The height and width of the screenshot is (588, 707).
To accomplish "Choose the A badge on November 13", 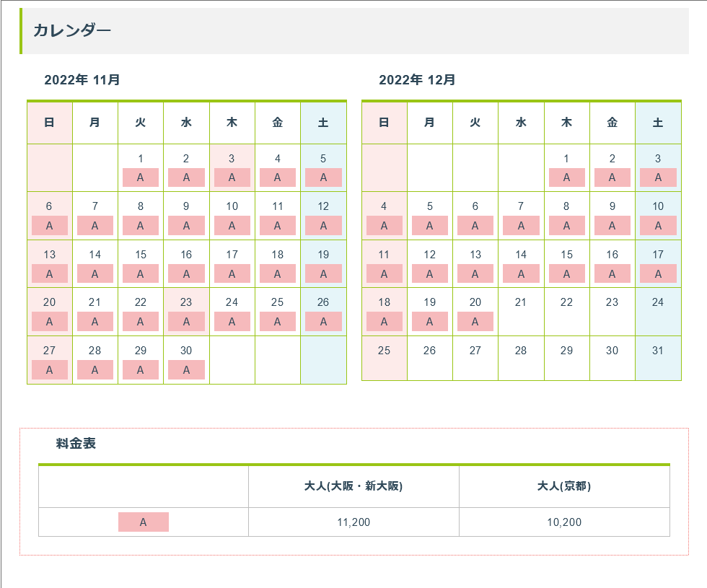I will pos(49,274).
